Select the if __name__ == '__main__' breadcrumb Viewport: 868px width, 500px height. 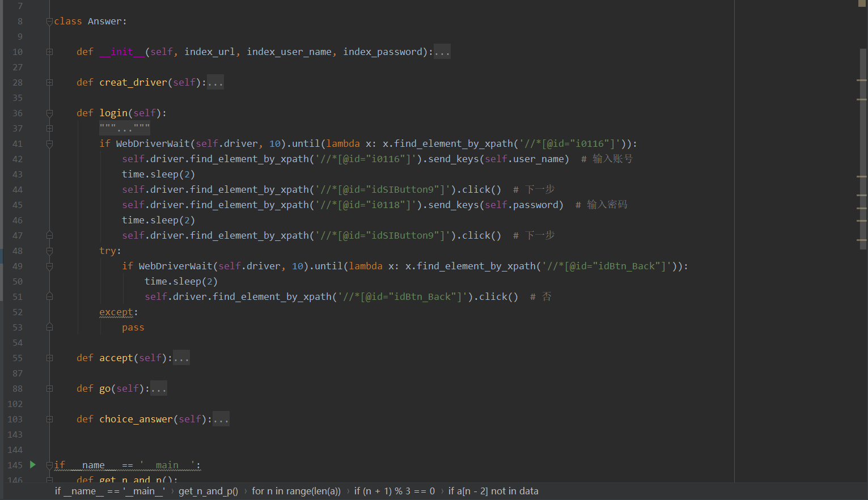110,491
